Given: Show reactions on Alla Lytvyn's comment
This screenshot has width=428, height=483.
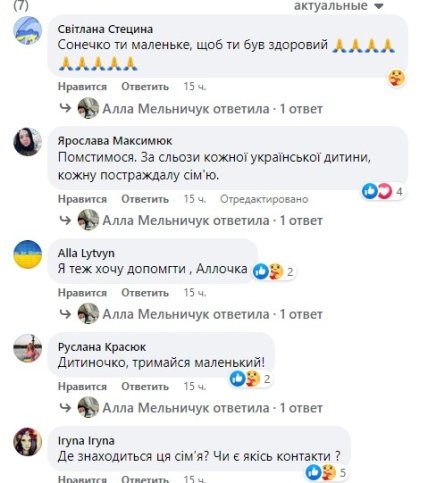Looking at the screenshot, I should pos(273,271).
